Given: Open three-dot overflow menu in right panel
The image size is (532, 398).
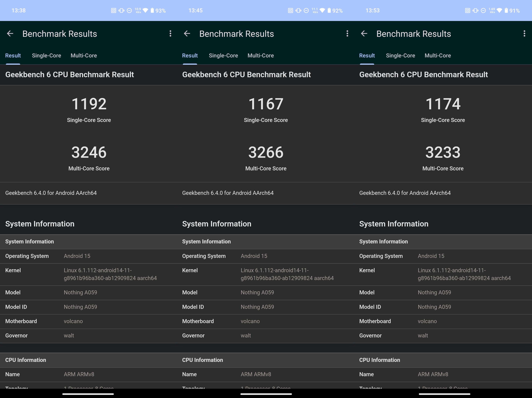Looking at the screenshot, I should [x=524, y=34].
